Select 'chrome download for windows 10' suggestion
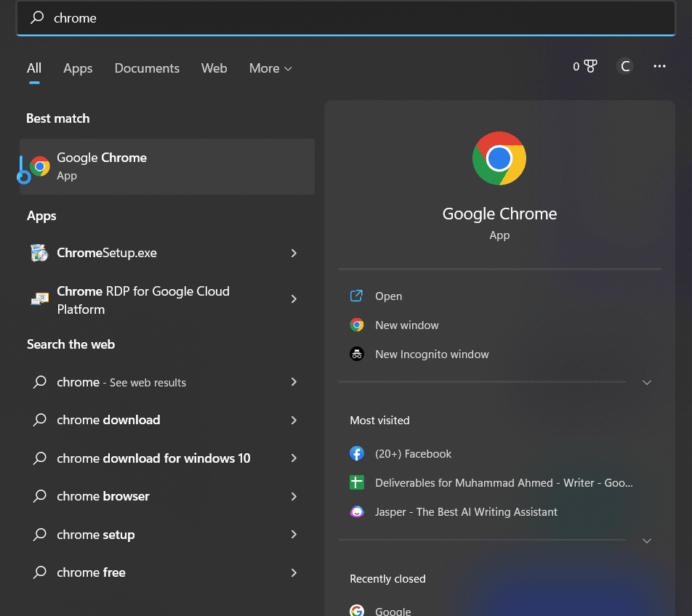The image size is (692, 616). (153, 458)
